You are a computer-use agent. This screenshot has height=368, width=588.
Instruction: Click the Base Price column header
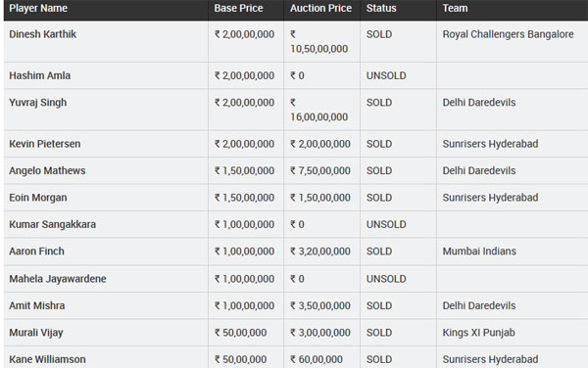point(238,8)
